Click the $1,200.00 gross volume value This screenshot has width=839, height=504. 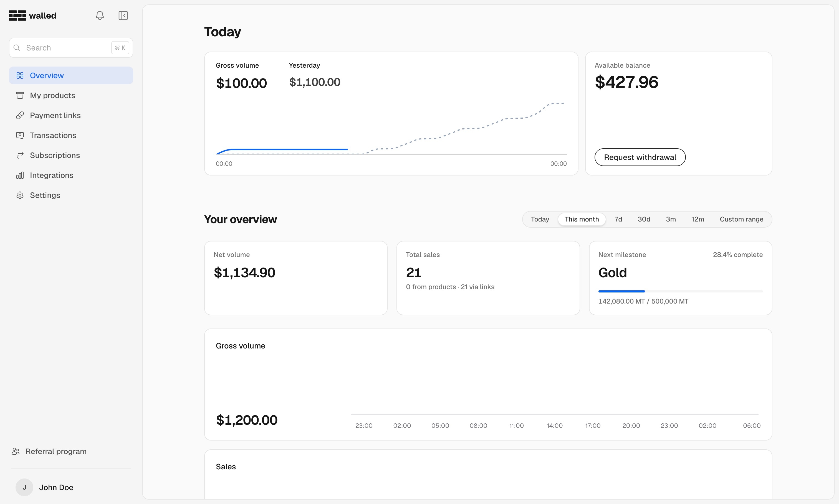click(247, 420)
